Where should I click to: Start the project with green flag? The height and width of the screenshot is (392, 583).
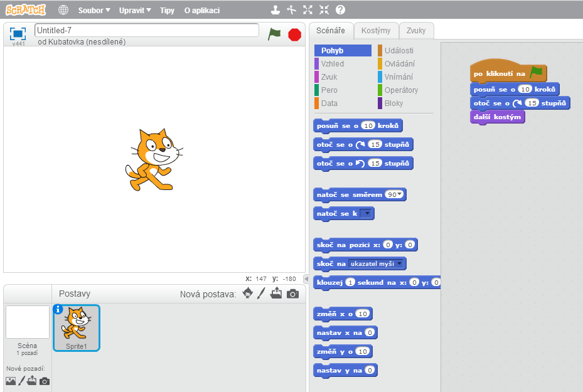click(x=274, y=34)
